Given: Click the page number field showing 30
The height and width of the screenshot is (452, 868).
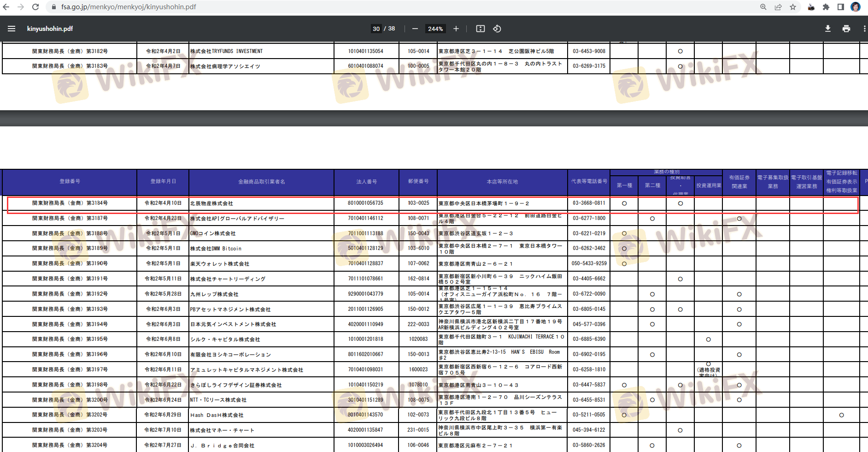Looking at the screenshot, I should click(x=376, y=29).
